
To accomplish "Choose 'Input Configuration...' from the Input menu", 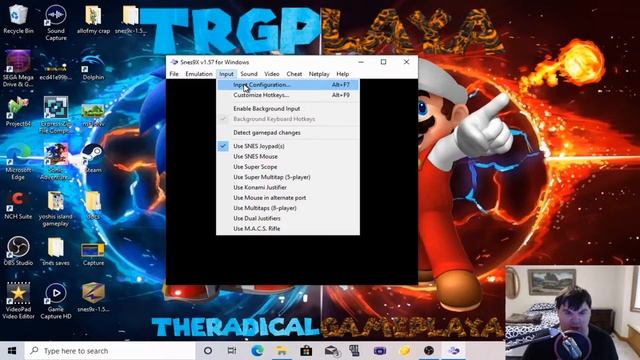I will (x=288, y=85).
